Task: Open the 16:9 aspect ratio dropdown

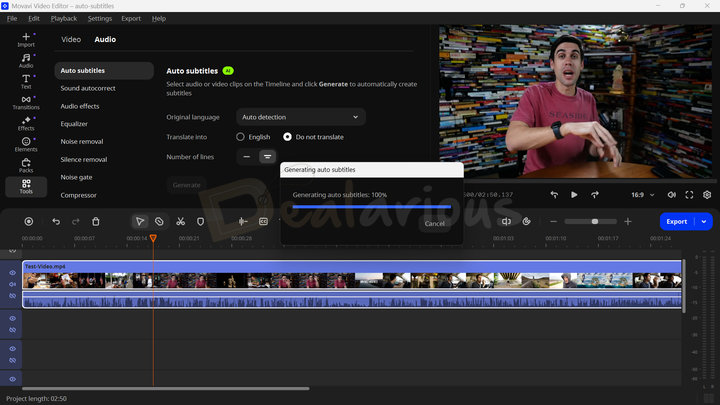Action: (x=643, y=194)
